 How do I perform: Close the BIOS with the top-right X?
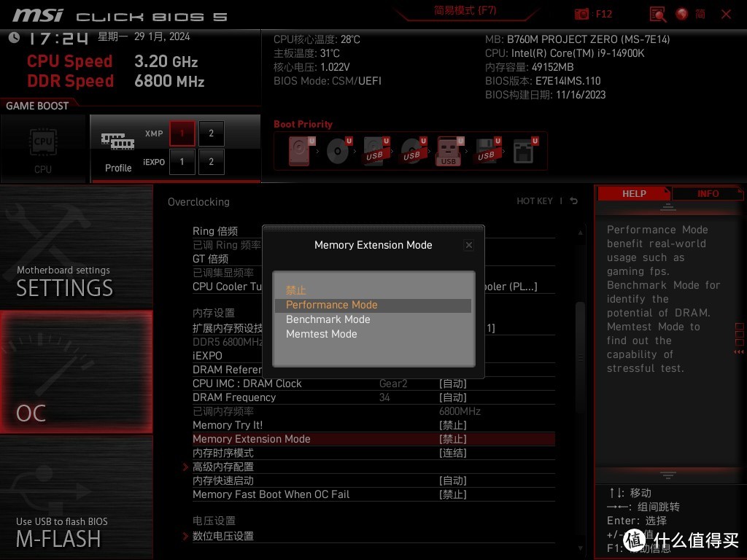(726, 14)
